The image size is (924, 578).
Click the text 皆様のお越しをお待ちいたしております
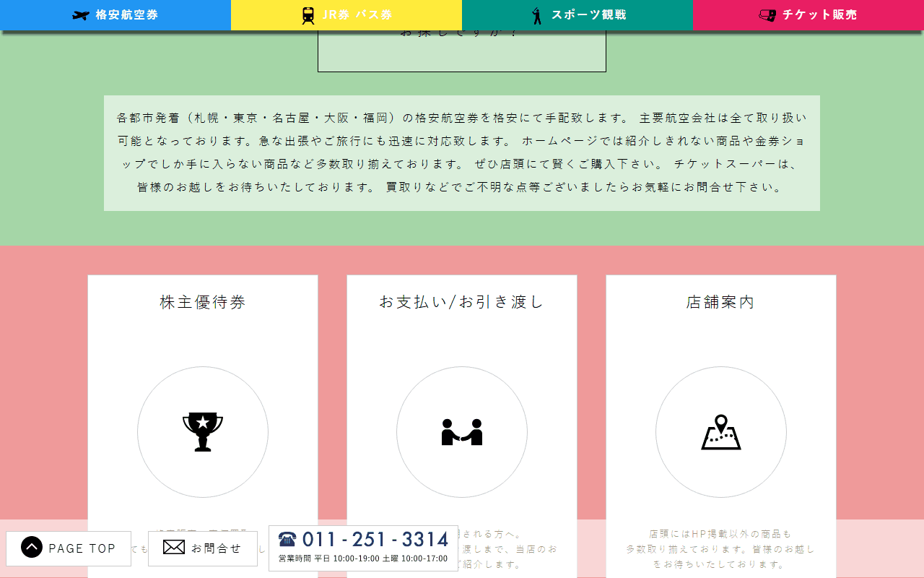(x=256, y=187)
